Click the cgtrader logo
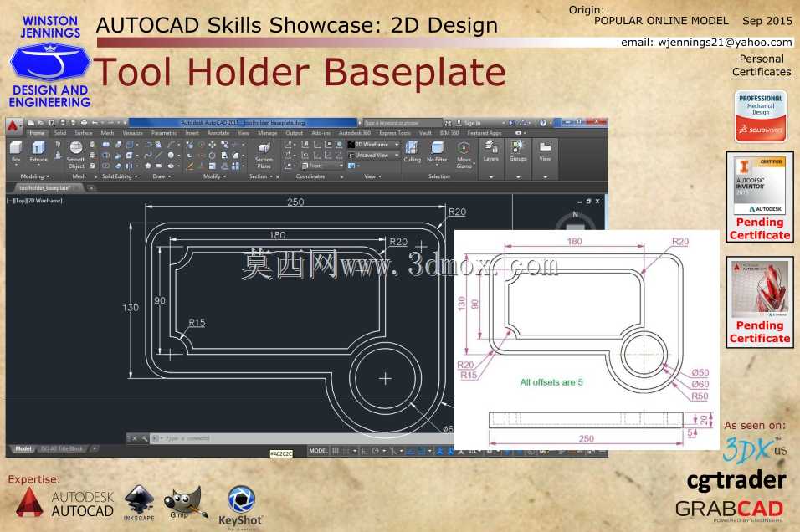The height and width of the screenshot is (532, 800). pyautogui.click(x=736, y=481)
